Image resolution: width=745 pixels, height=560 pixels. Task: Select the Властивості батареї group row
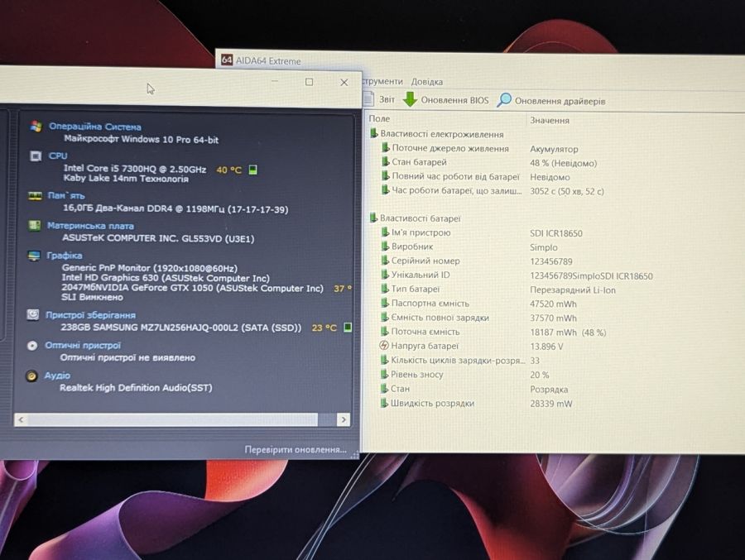click(x=416, y=218)
